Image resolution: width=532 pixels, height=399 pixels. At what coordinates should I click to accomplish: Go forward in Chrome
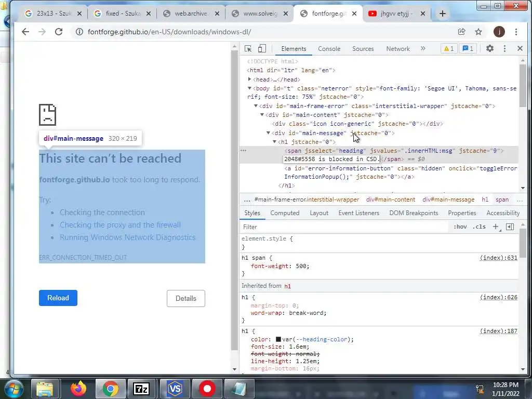tap(42, 32)
